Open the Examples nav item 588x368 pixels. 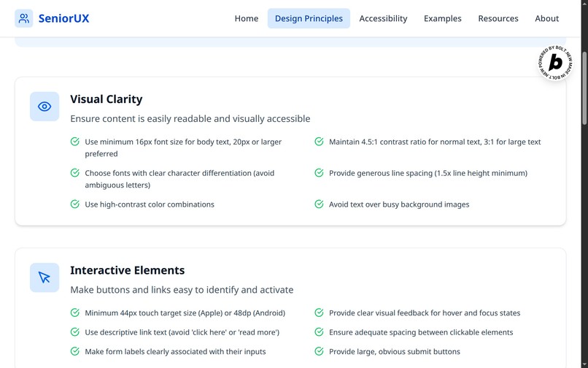pyautogui.click(x=443, y=18)
